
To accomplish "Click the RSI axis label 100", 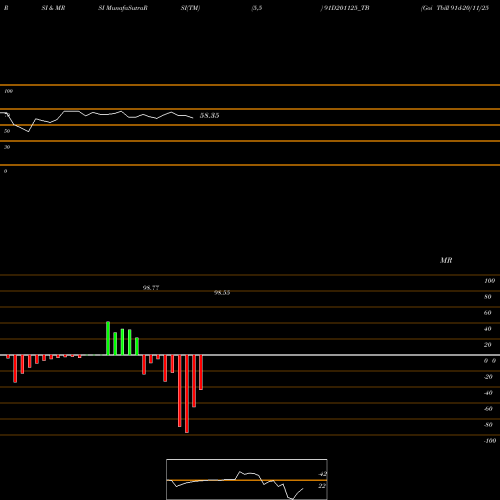I will tap(8, 91).
